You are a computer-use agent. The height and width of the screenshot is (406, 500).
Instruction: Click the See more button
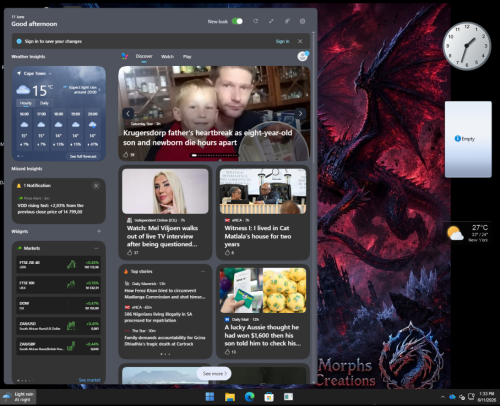[214, 373]
